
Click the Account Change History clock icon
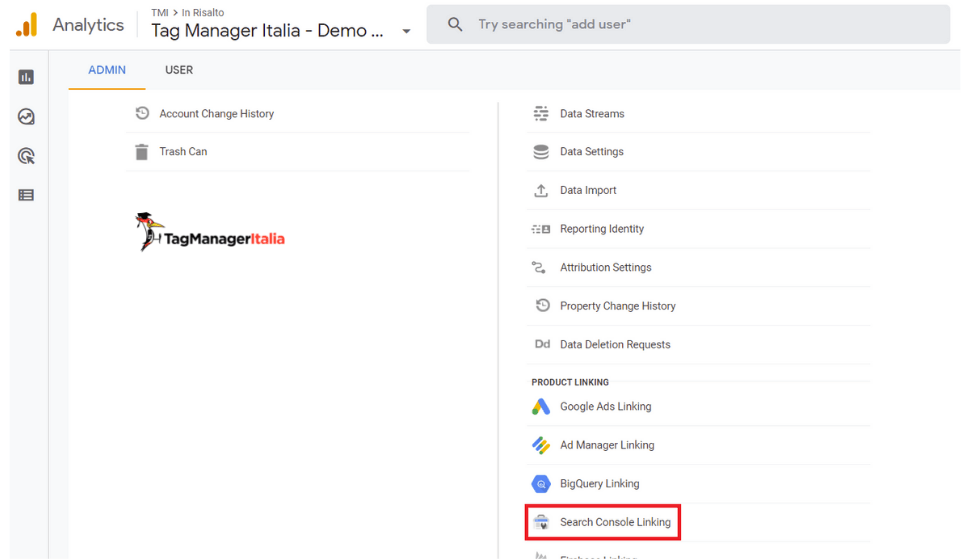click(x=142, y=113)
